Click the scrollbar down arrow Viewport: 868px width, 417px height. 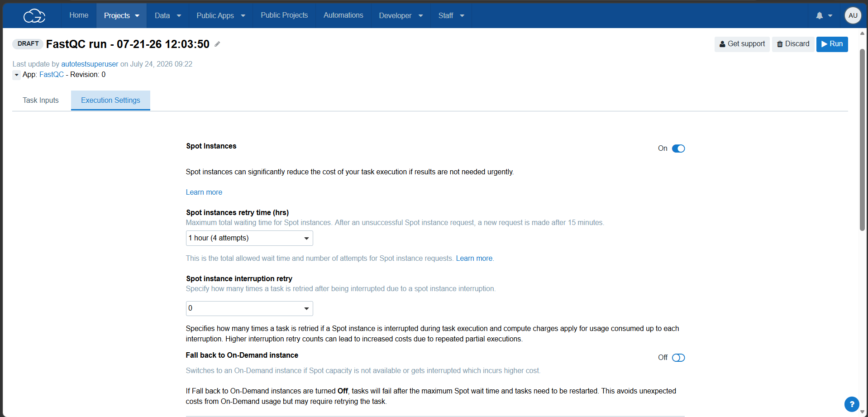point(863,412)
